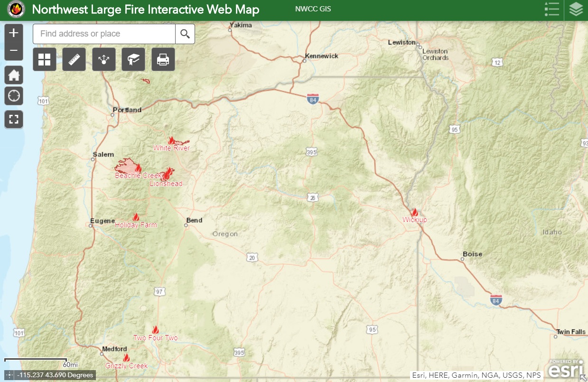This screenshot has height=382, width=588.
Task: Find my location with locate button
Action: (x=14, y=96)
